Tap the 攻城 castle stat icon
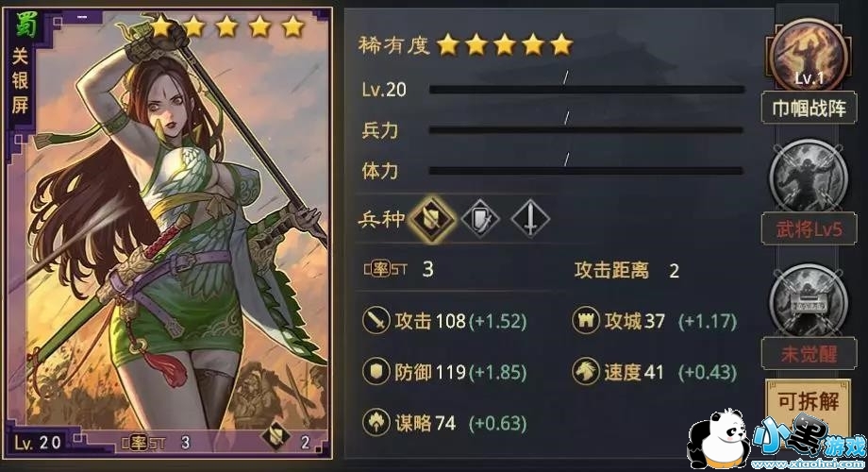 [586, 320]
